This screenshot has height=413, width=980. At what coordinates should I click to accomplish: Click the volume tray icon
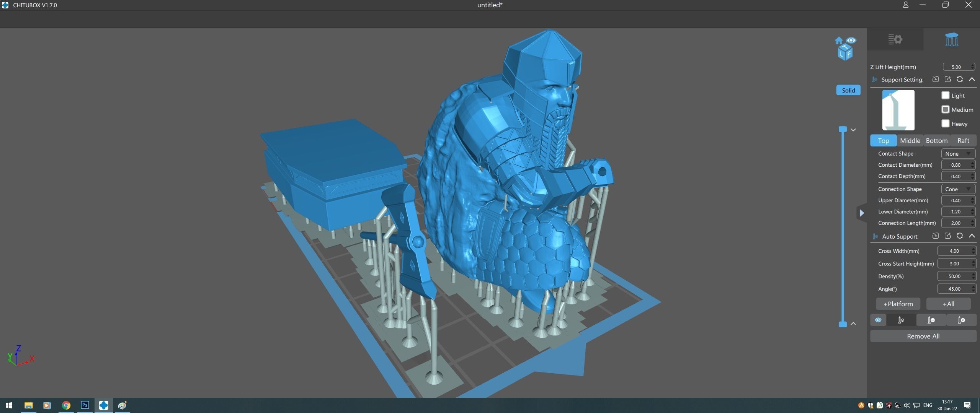(x=907, y=405)
